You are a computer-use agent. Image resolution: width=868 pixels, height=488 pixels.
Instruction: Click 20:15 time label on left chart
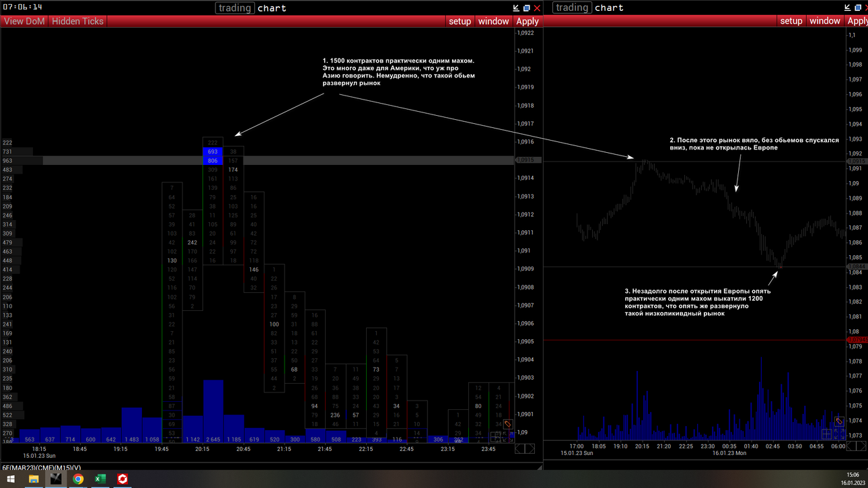(x=203, y=448)
